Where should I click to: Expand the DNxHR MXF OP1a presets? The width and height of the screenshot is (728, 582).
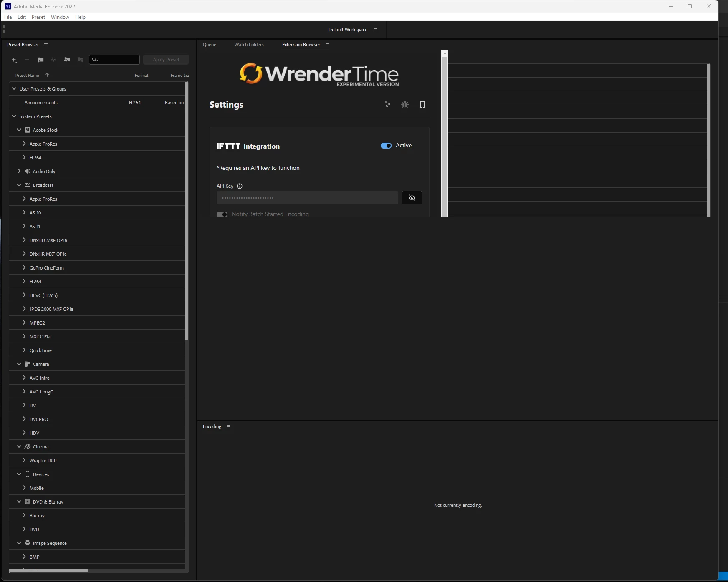point(24,254)
